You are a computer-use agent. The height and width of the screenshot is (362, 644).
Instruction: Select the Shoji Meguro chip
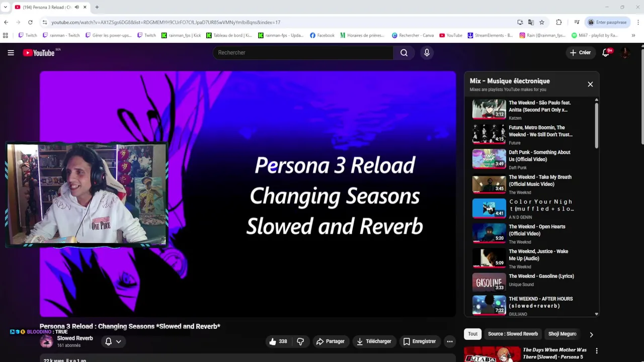(562, 334)
